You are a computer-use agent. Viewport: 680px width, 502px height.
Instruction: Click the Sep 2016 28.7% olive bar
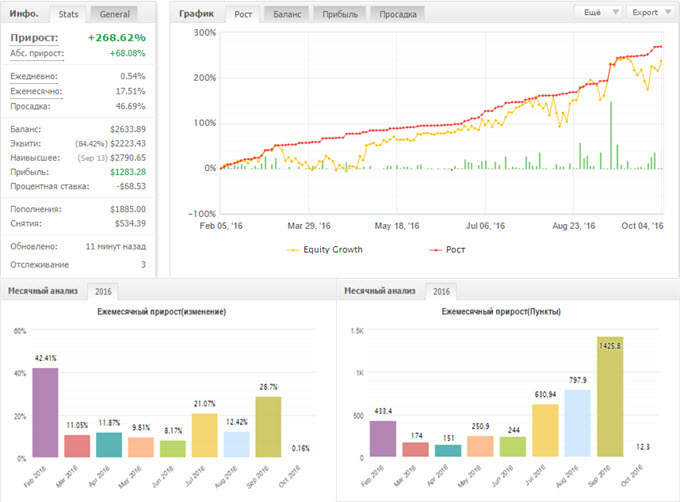point(268,427)
